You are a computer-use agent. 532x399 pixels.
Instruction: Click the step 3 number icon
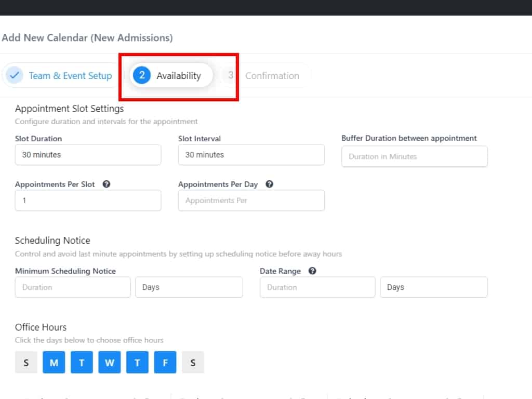pyautogui.click(x=230, y=75)
